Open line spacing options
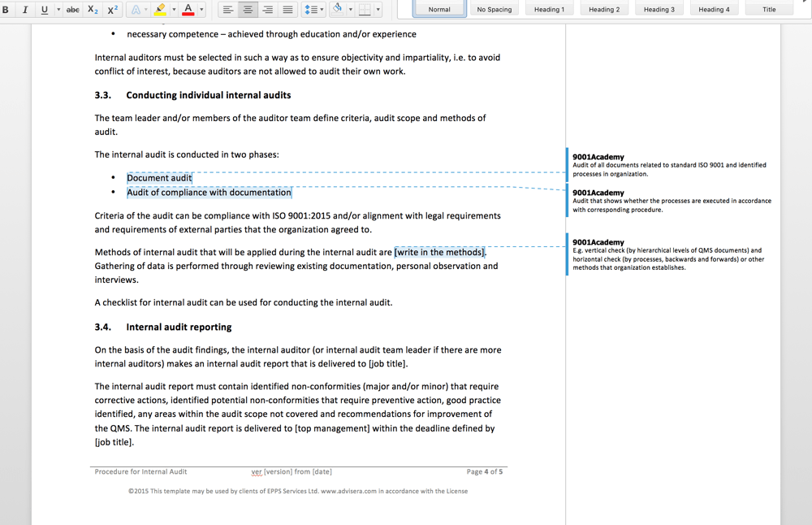This screenshot has height=525, width=812. [x=311, y=9]
